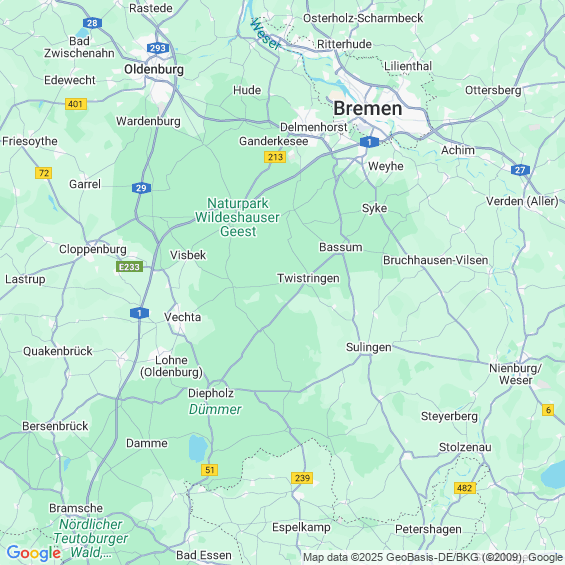Select the Sulingen town label
The height and width of the screenshot is (565, 565).
pyautogui.click(x=369, y=347)
